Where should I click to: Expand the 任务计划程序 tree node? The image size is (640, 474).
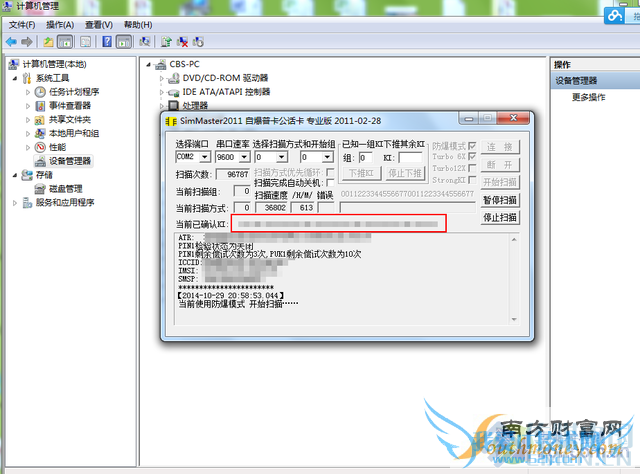28,92
